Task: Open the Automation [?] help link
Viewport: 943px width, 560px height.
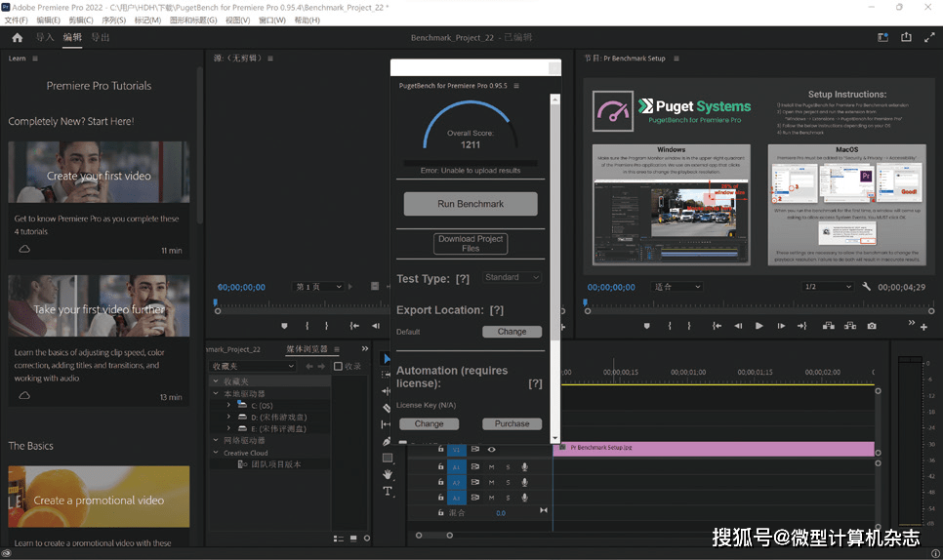Action: tap(535, 383)
